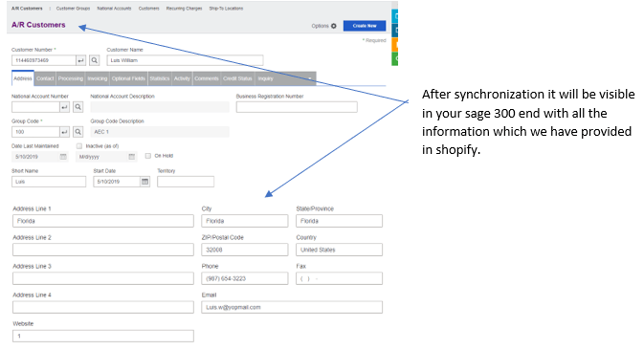
Task: Click the Customer Number search magnifier icon
Action: 94,60
